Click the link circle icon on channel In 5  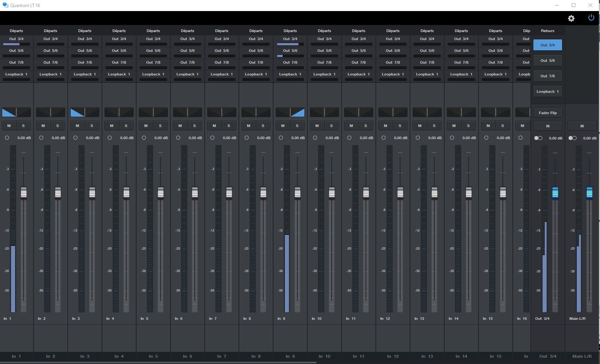(x=144, y=138)
